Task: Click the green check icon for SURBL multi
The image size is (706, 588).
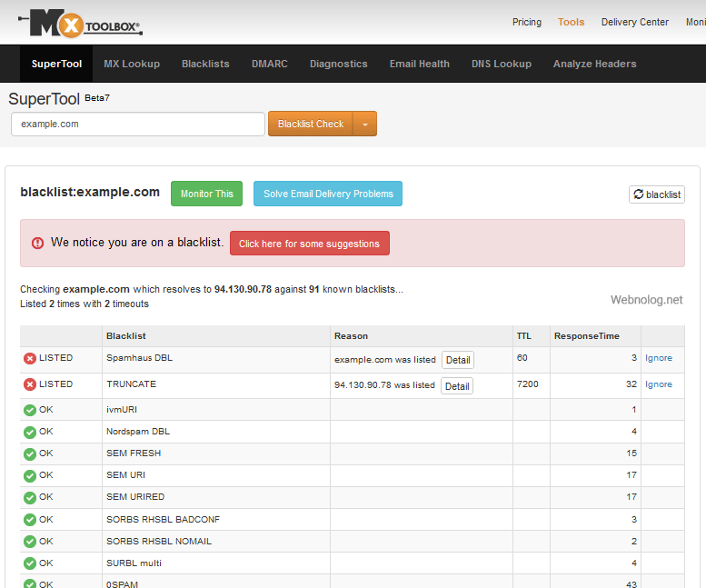Action: (30, 563)
